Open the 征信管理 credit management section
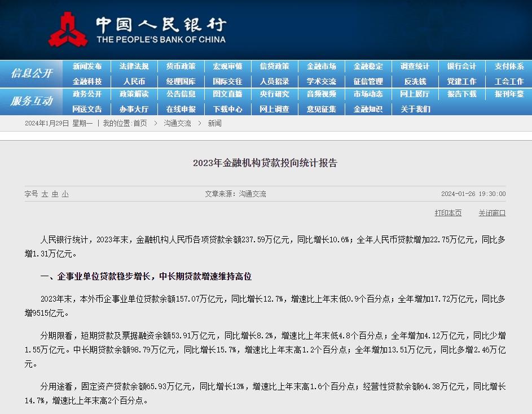532x414 pixels. (x=368, y=81)
